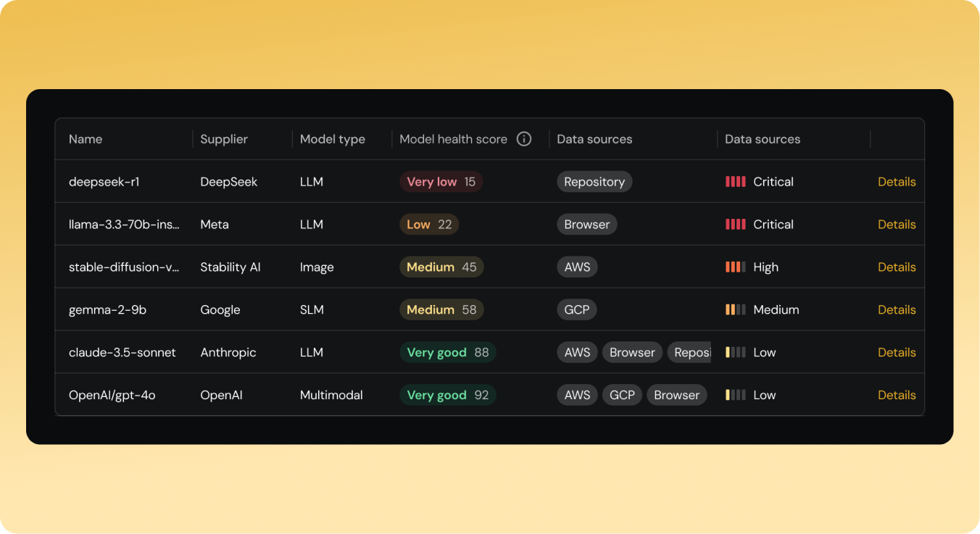Click the Anthropic supplier cell
Viewport: 980px width, 534px height.
pos(228,353)
